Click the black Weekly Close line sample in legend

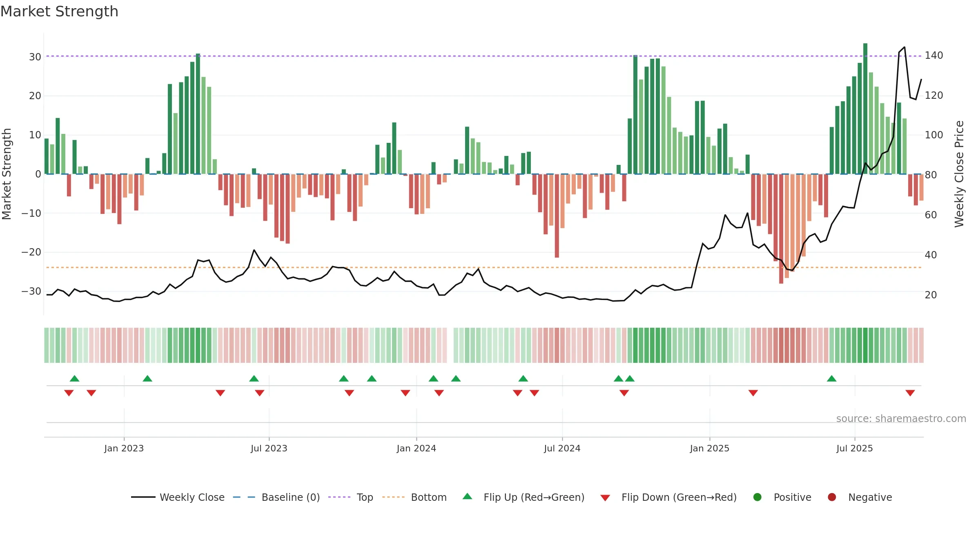click(143, 497)
